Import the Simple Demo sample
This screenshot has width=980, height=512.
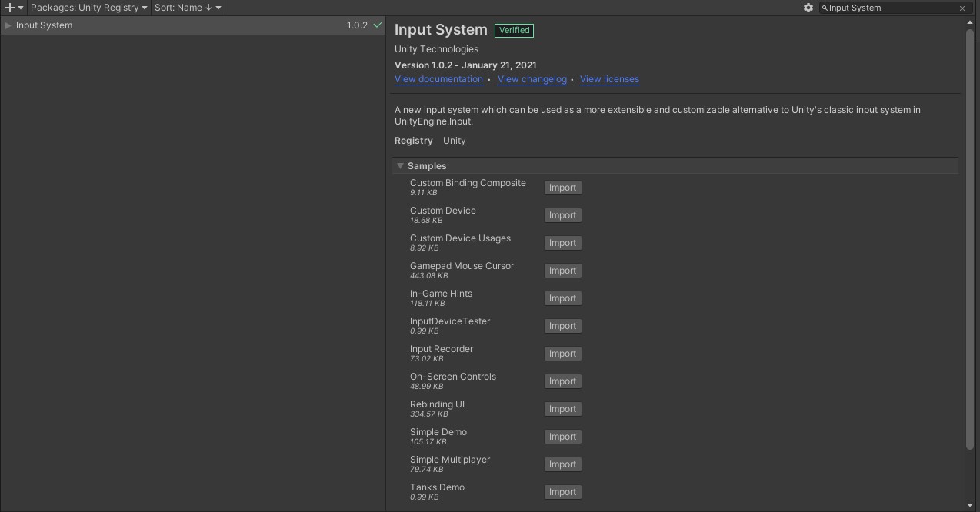point(562,437)
